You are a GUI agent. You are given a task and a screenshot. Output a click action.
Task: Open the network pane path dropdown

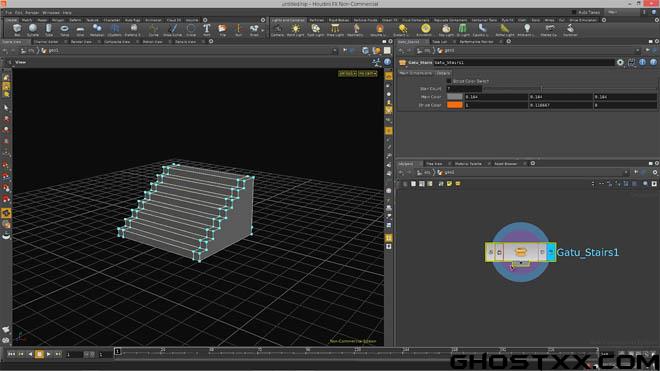(627, 172)
